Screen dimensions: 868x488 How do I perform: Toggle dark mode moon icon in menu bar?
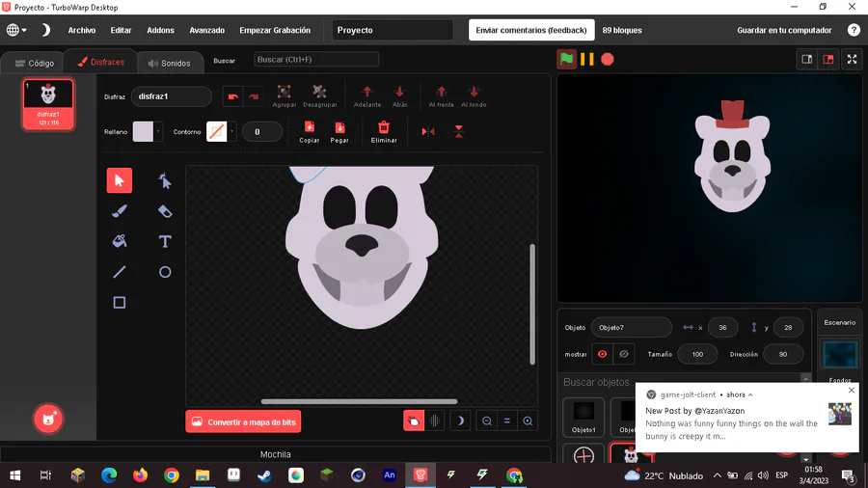coord(45,30)
